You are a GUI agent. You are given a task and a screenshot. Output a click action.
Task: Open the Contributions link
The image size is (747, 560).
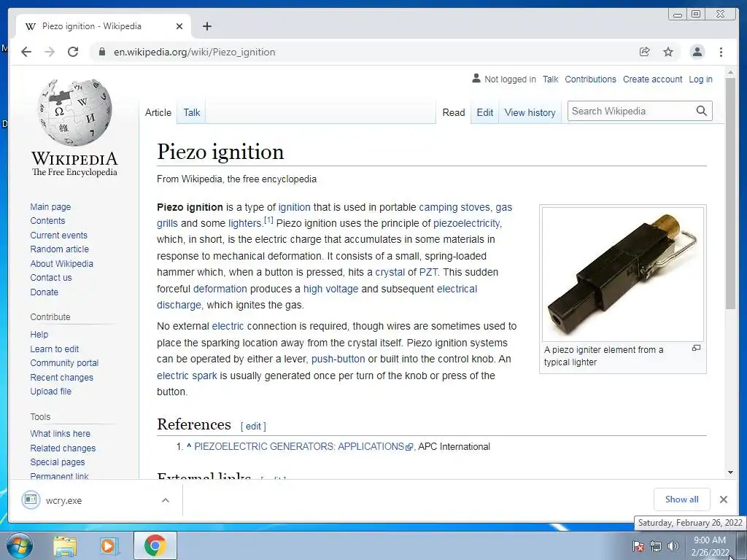[x=590, y=79]
